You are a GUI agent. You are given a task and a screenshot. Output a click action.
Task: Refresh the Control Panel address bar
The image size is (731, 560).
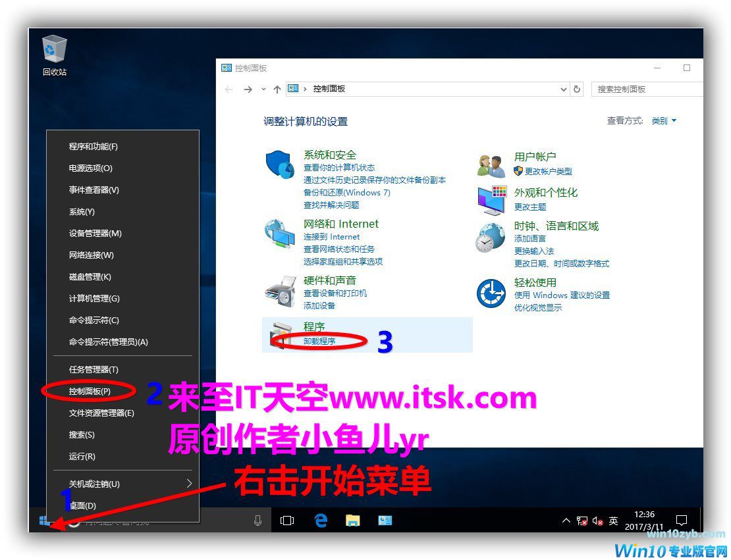[x=577, y=89]
